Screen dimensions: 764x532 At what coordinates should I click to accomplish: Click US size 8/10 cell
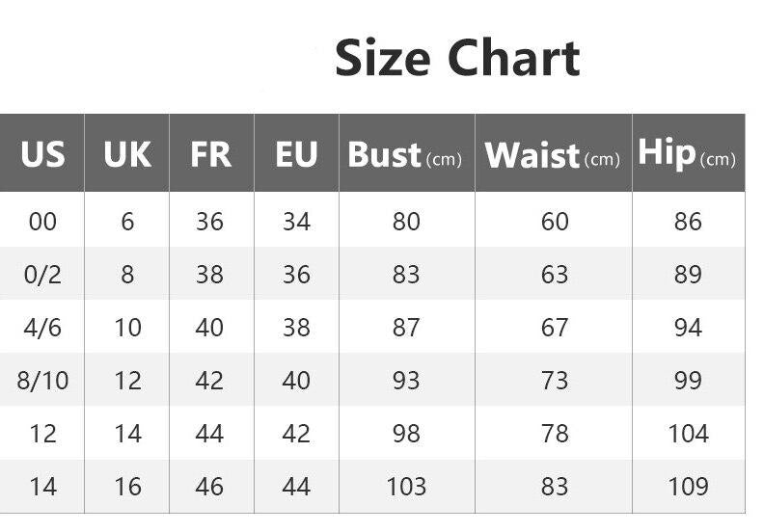click(42, 381)
